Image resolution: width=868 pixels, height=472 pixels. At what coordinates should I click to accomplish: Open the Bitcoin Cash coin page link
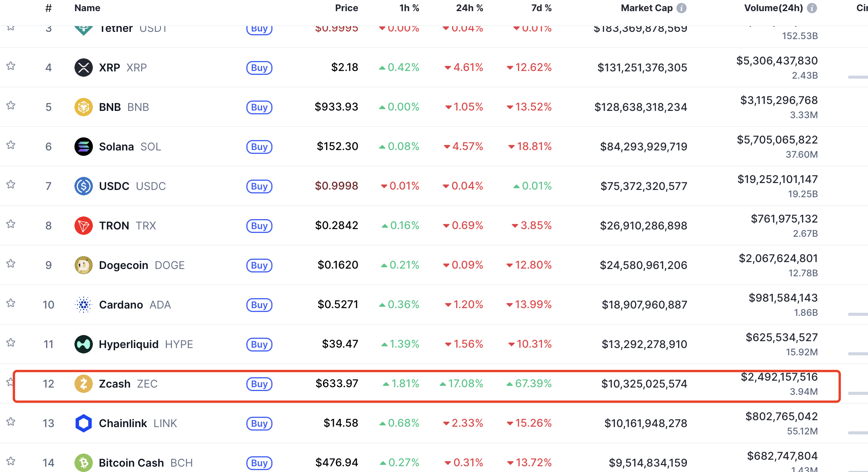131,463
